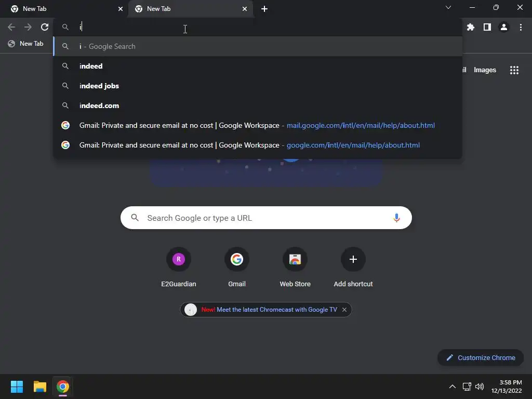Click the Customize Chrome button
This screenshot has width=532, height=399.
click(x=481, y=357)
